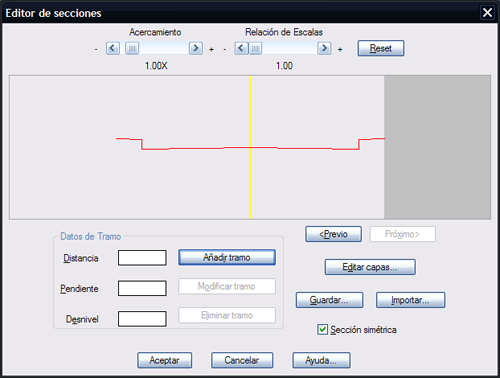Close the Editor de secciones dialog
500x378 pixels.
pos(487,13)
